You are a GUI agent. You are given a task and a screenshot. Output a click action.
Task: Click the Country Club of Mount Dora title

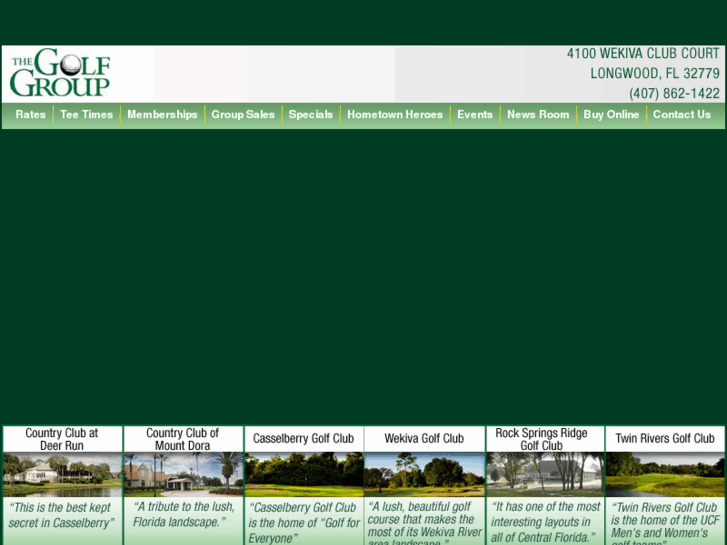click(x=183, y=439)
